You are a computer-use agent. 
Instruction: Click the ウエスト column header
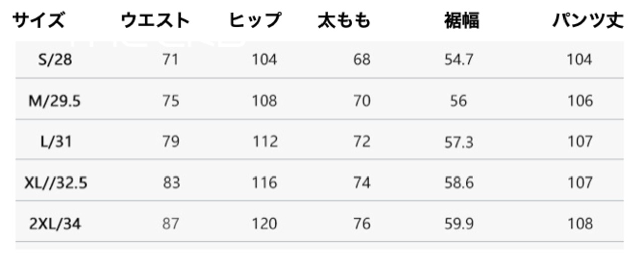pos(155,21)
